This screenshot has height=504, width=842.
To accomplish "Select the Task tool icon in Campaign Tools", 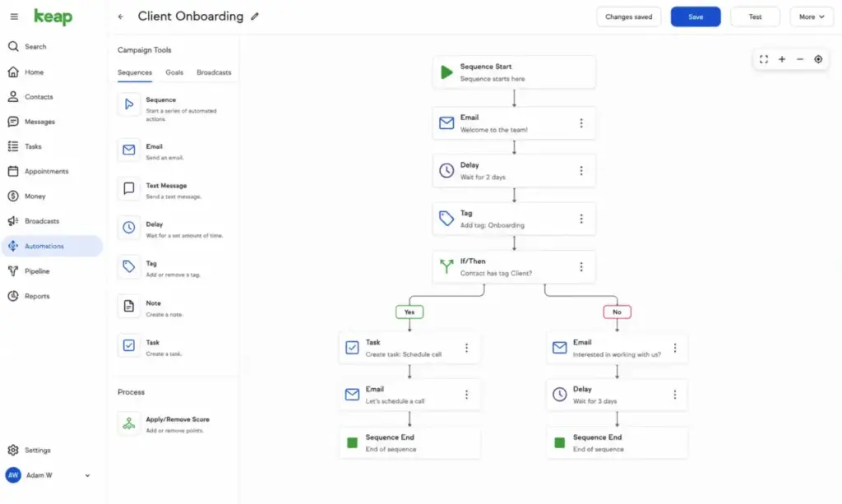I will coord(129,345).
